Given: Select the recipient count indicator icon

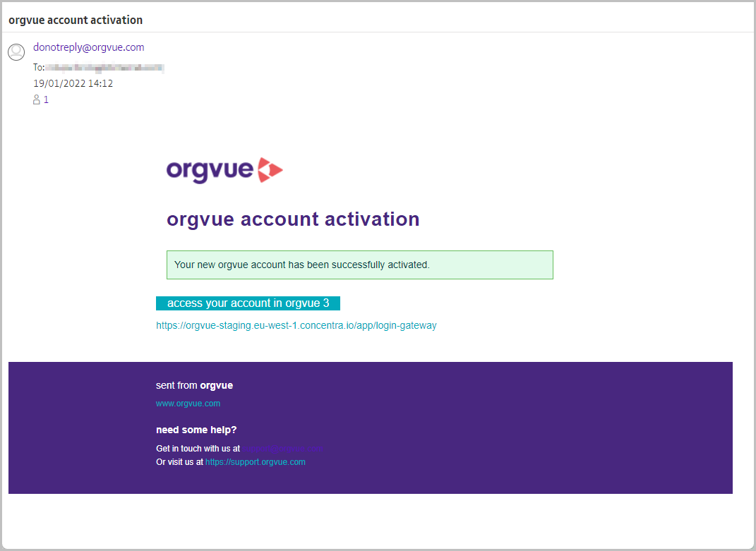Looking at the screenshot, I should (x=37, y=99).
